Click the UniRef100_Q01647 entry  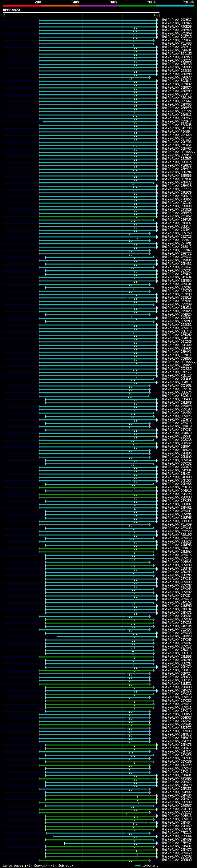click(x=177, y=101)
